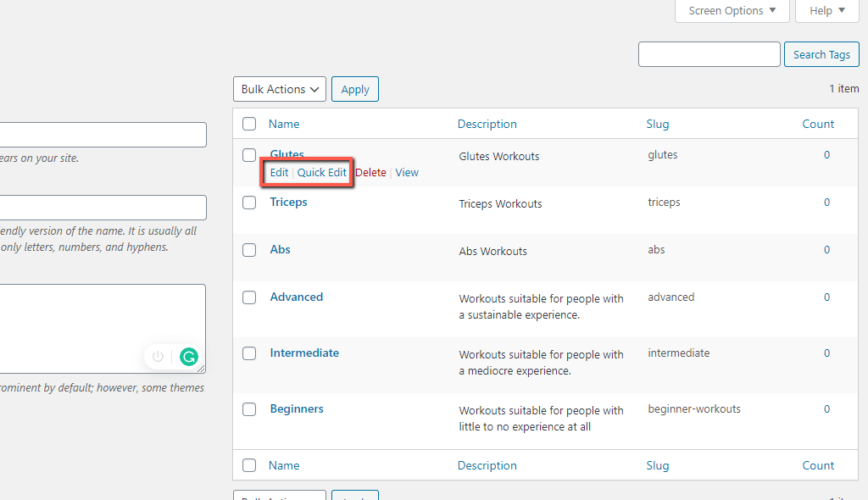Open the Triceps tag

[288, 202]
